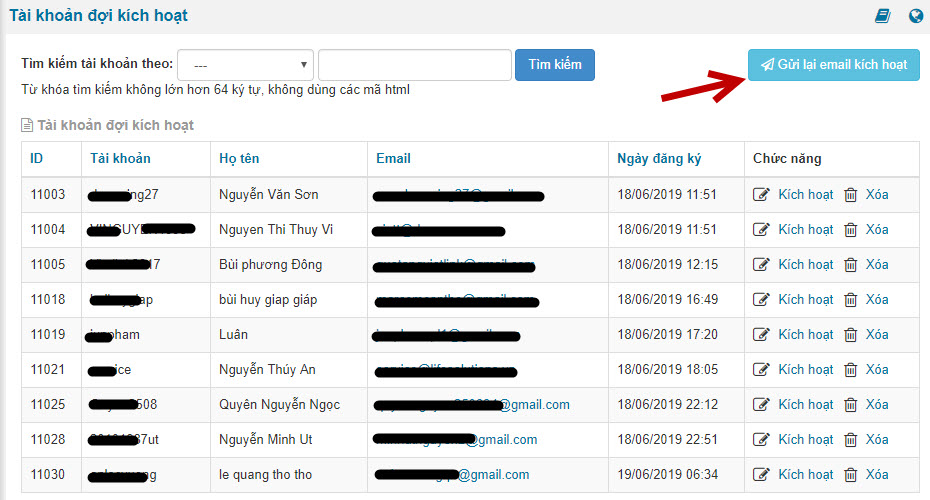This screenshot has width=930, height=500.
Task: Select name cell Luân
Action: 233,335
